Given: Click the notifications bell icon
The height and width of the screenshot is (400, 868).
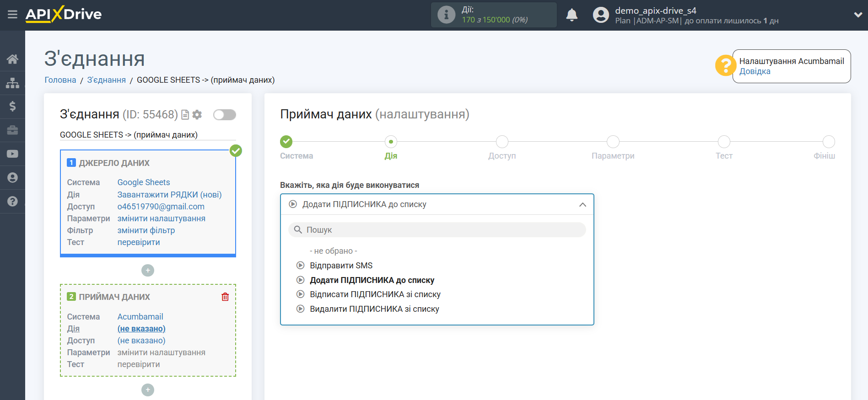Looking at the screenshot, I should coord(571,15).
